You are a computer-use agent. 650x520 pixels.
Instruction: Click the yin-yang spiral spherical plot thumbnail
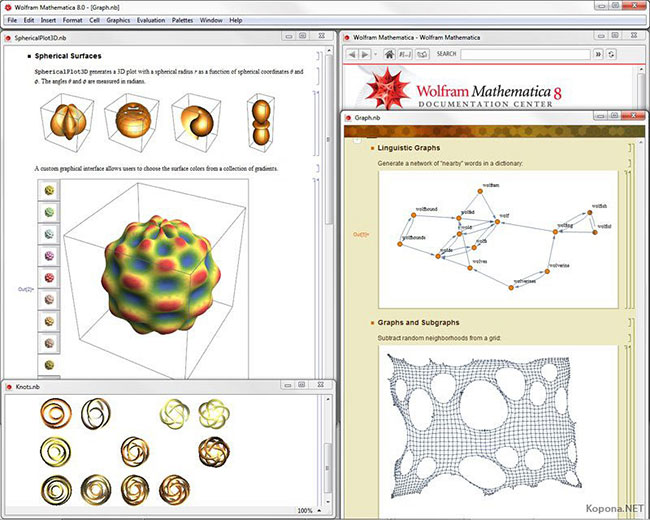(x=195, y=122)
